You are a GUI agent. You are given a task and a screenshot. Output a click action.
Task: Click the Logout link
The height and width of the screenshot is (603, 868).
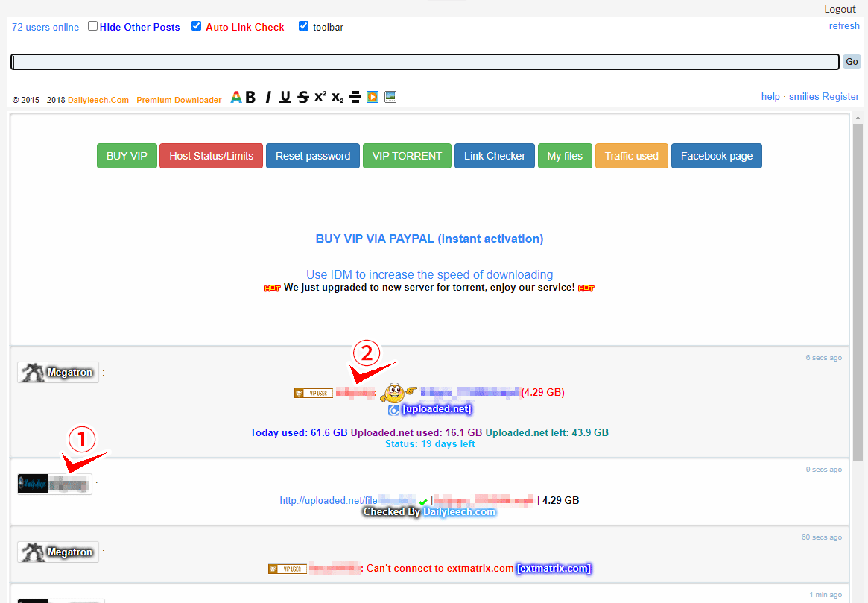(x=840, y=10)
